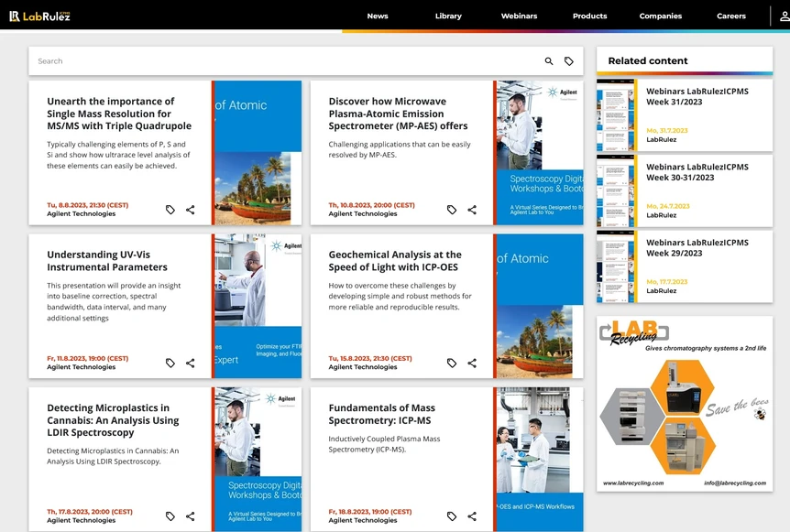This screenshot has height=532, width=790.
Task: Click 'Related content' heading
Action: coord(648,61)
